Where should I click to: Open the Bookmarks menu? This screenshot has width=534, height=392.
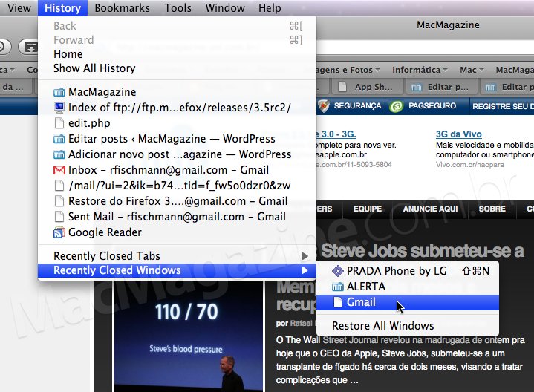click(122, 7)
